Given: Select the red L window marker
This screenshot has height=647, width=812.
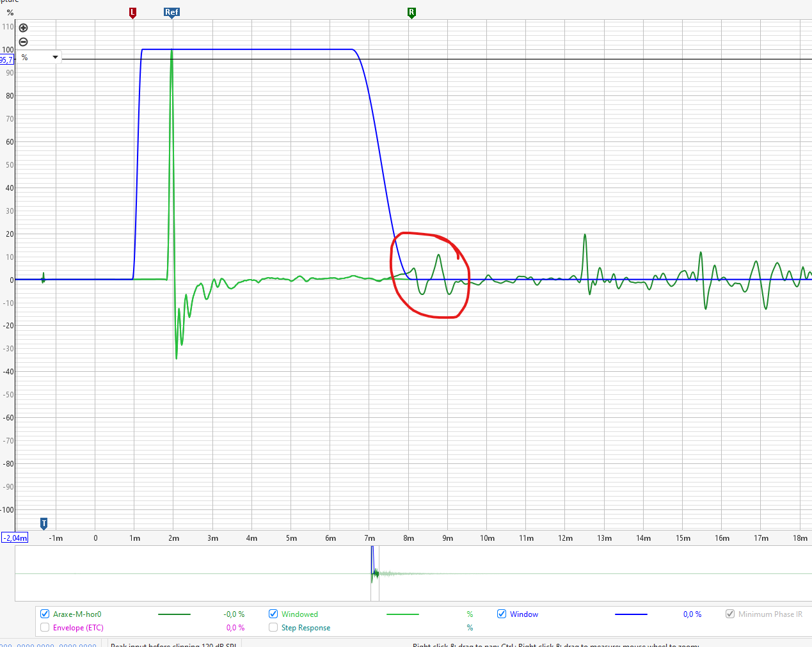Looking at the screenshot, I should tap(132, 13).
